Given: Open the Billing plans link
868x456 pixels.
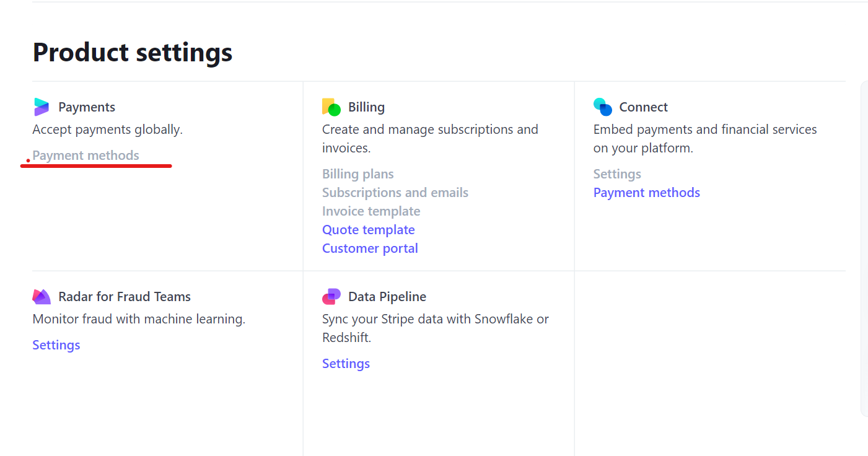Looking at the screenshot, I should point(357,174).
